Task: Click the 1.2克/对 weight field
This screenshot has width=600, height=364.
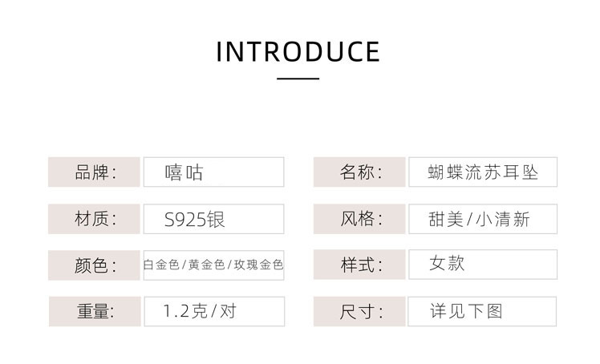Action: click(x=213, y=310)
